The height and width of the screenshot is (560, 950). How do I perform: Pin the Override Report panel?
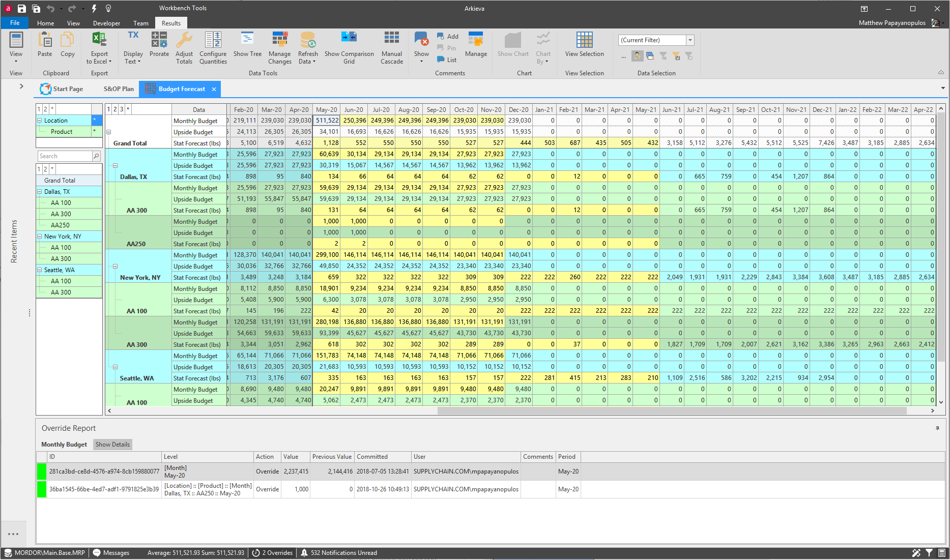coord(937,428)
